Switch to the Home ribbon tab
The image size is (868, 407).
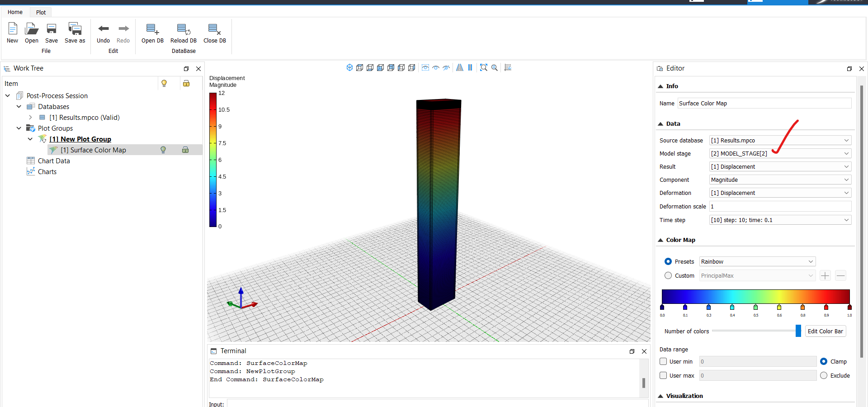coord(15,12)
